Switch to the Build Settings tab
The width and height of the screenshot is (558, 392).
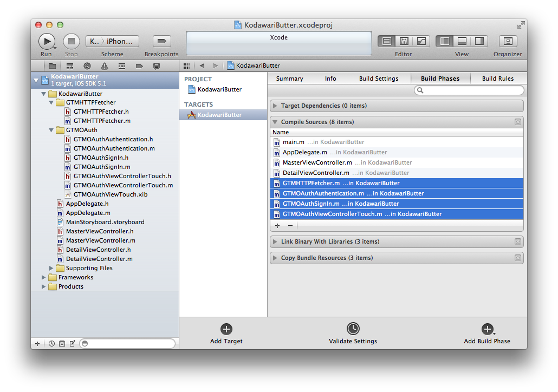tap(379, 79)
